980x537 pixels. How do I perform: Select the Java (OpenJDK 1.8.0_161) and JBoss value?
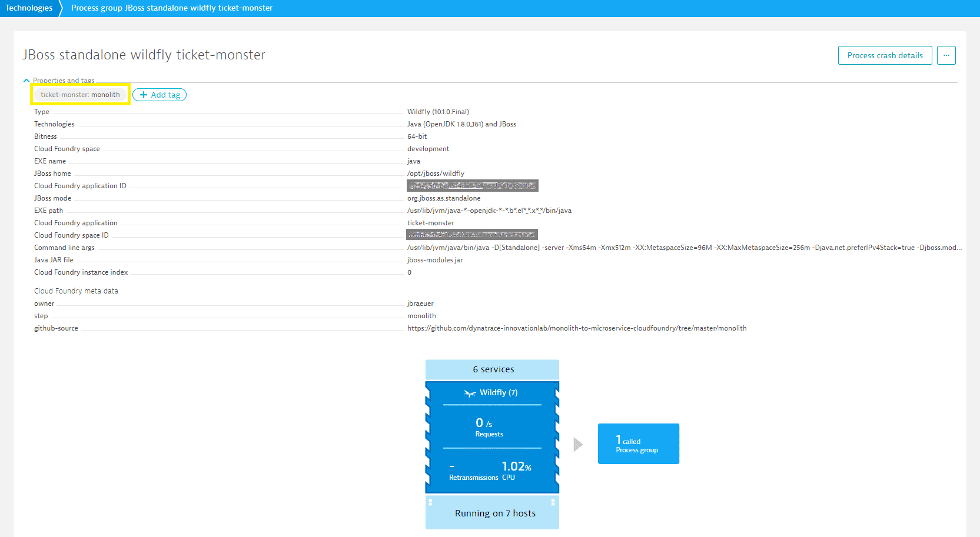coord(461,124)
